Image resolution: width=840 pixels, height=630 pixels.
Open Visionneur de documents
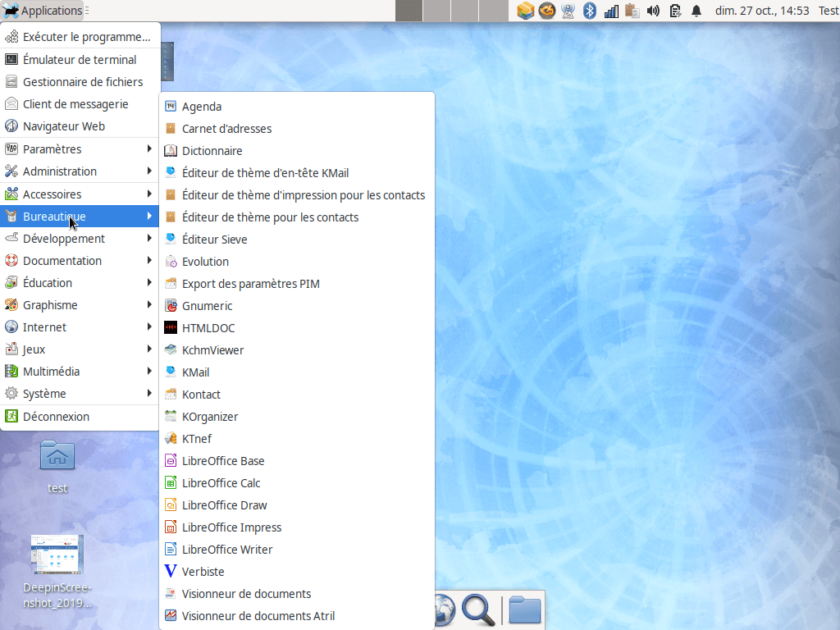tap(297, 594)
